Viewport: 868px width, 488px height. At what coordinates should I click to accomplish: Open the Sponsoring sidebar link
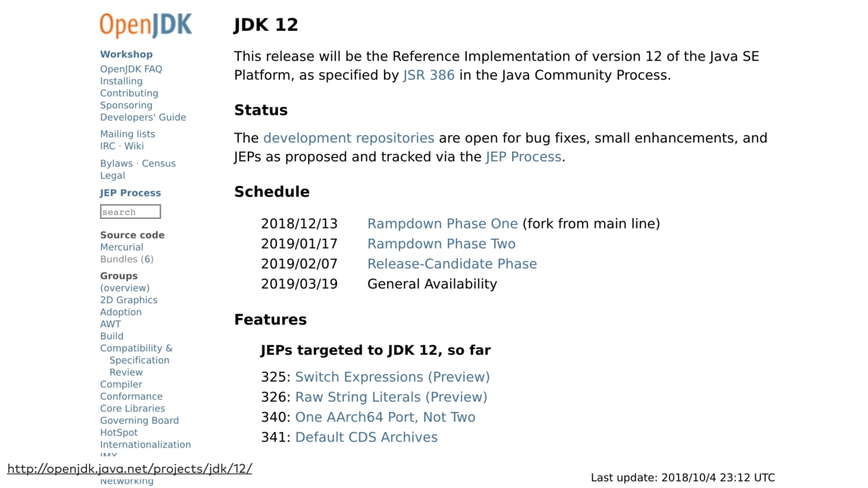pyautogui.click(x=126, y=105)
